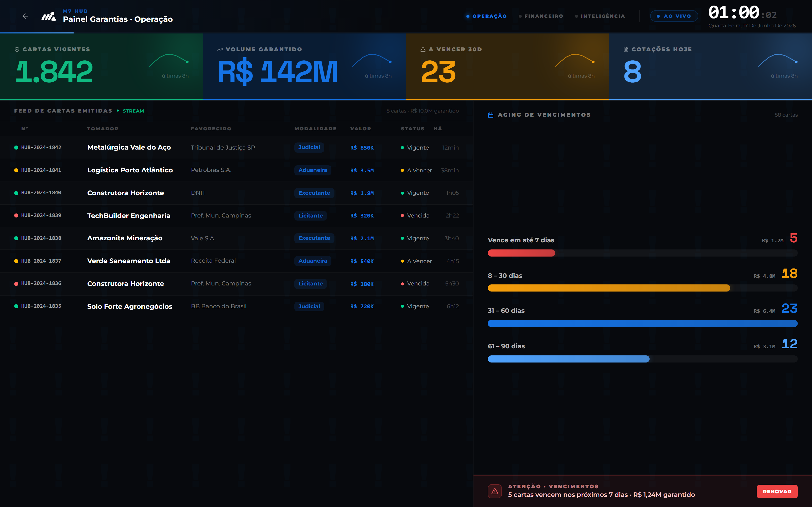Click the back arrow icon
Screen dimensions: 812x507
(x=25, y=16)
